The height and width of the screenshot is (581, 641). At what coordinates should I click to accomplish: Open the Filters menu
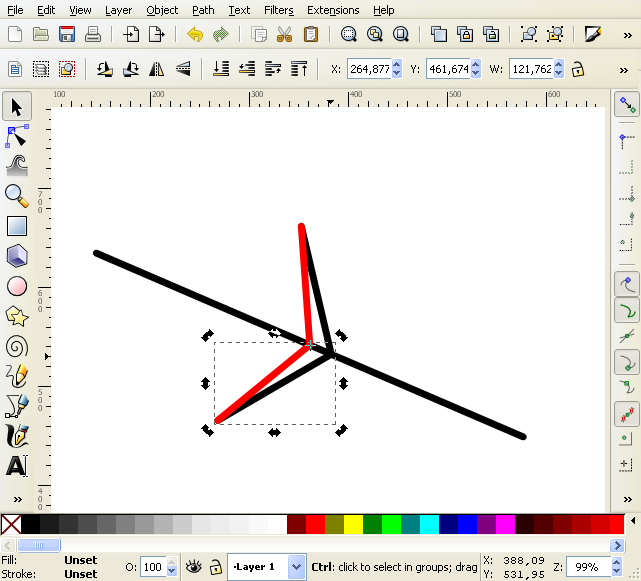(x=278, y=10)
